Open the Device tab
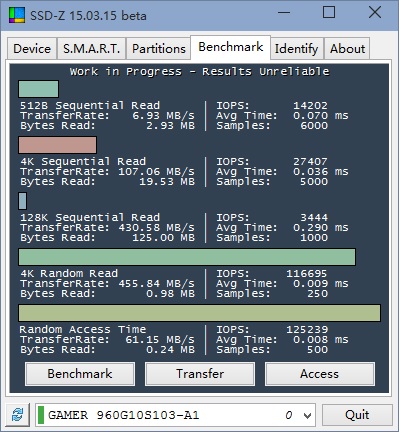Image resolution: width=399 pixels, height=432 pixels. coord(32,49)
